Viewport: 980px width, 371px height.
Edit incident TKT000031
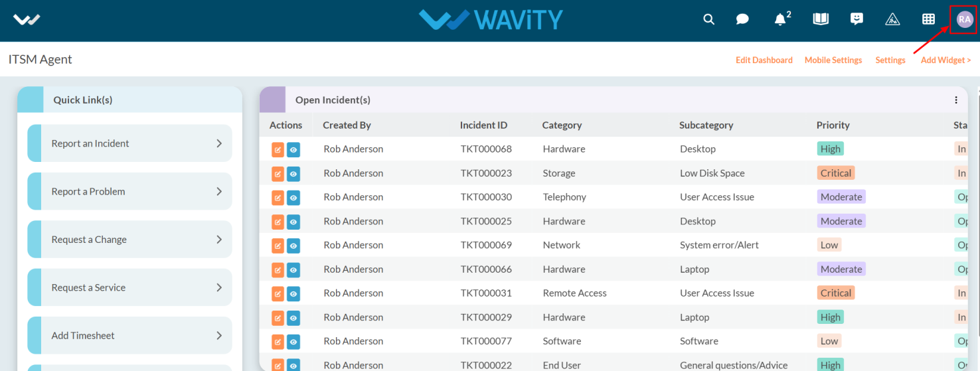278,293
